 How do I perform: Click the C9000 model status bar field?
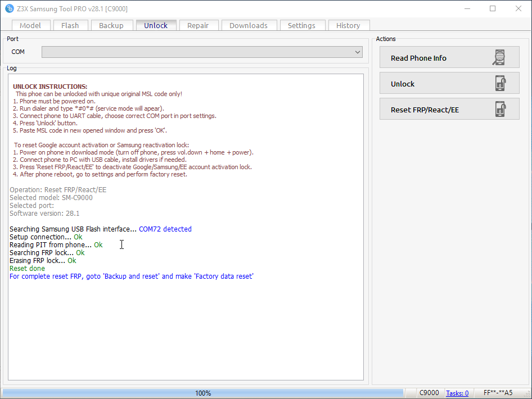pos(429,393)
